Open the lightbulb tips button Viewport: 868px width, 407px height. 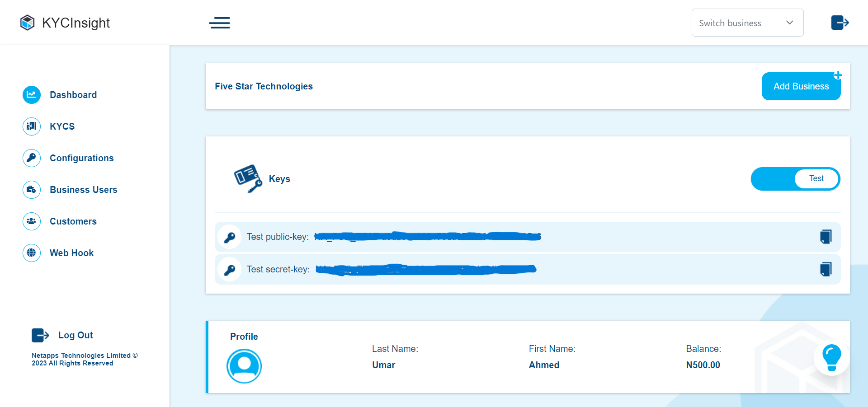point(831,358)
